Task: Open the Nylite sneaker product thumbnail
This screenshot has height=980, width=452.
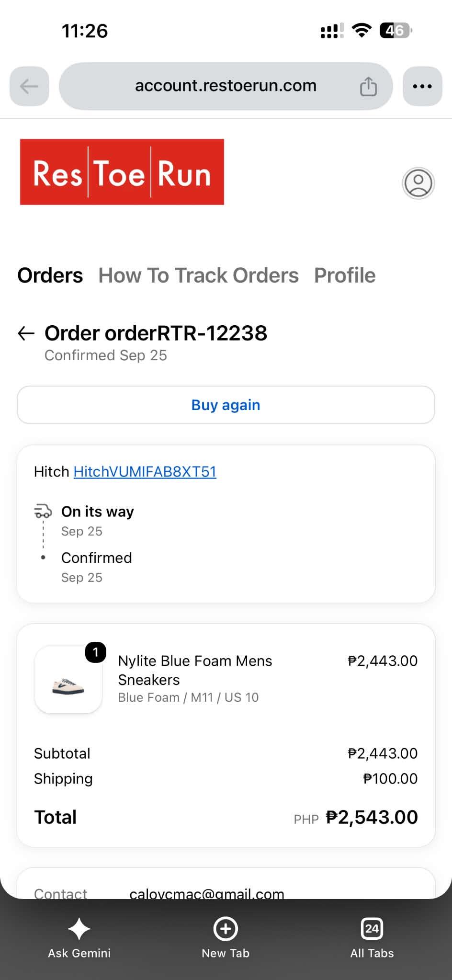Action: pos(68,680)
